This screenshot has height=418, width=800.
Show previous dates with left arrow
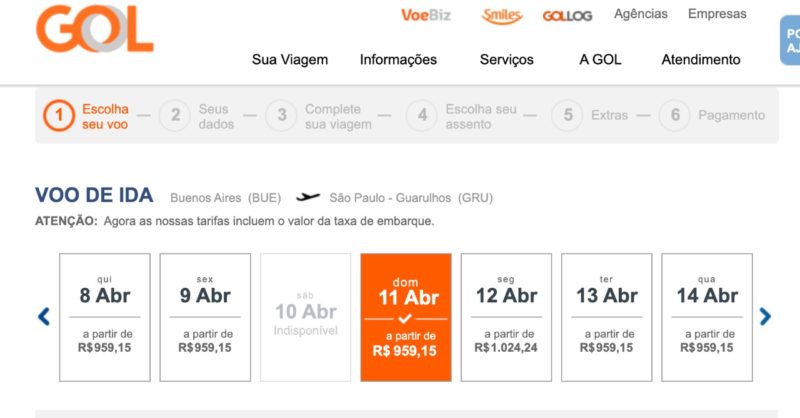[44, 317]
